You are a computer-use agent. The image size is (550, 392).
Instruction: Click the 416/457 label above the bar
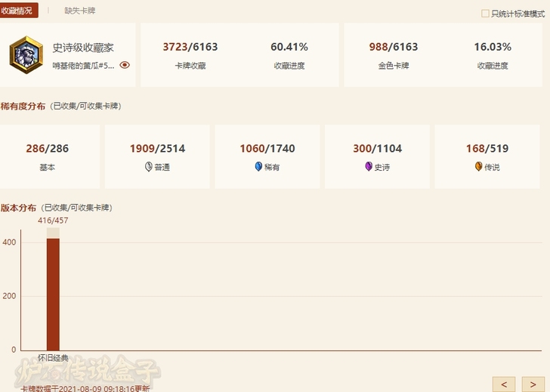53,221
